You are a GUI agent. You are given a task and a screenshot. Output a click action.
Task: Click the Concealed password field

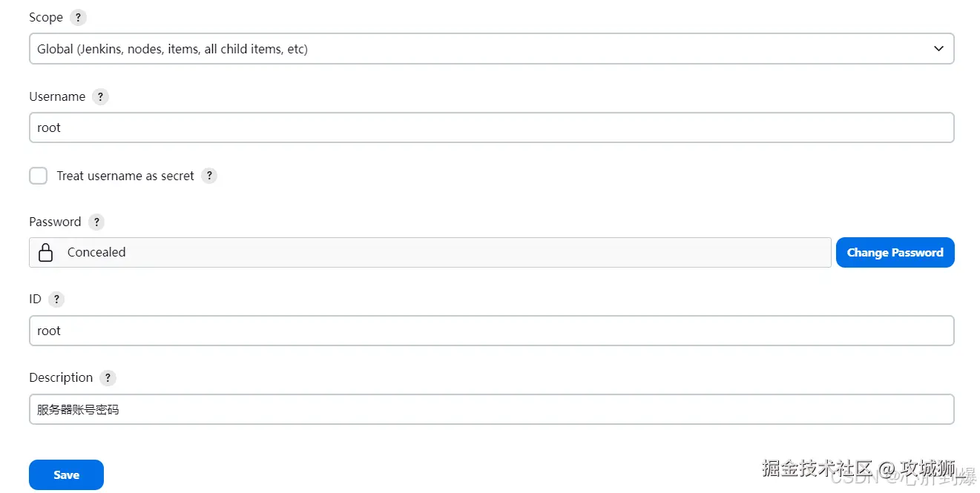click(445, 253)
